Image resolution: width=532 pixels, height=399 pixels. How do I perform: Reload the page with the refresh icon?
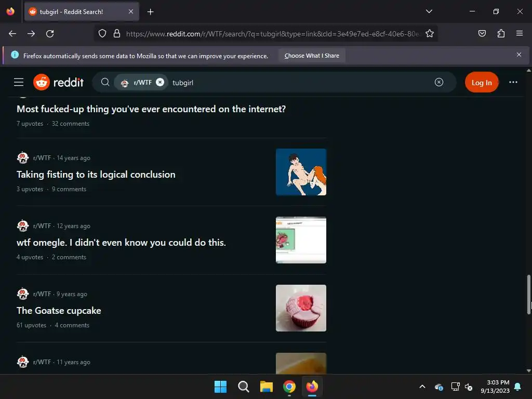(50, 34)
